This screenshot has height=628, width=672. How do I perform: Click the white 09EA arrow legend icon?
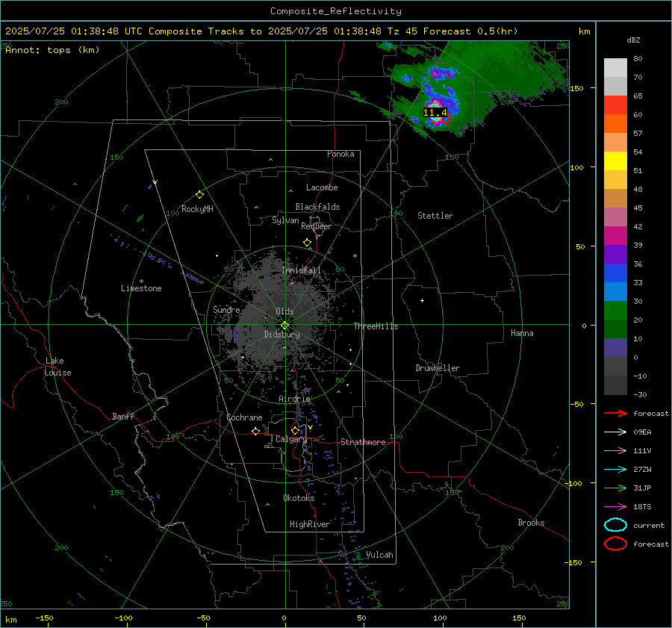tap(615, 432)
